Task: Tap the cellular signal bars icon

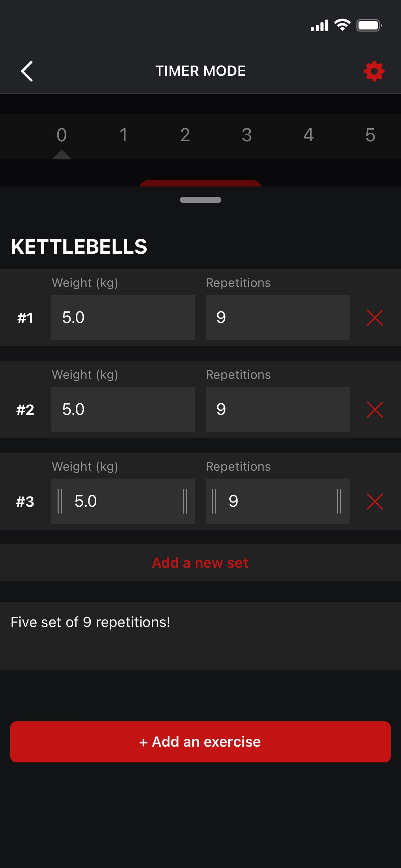Action: click(319, 26)
